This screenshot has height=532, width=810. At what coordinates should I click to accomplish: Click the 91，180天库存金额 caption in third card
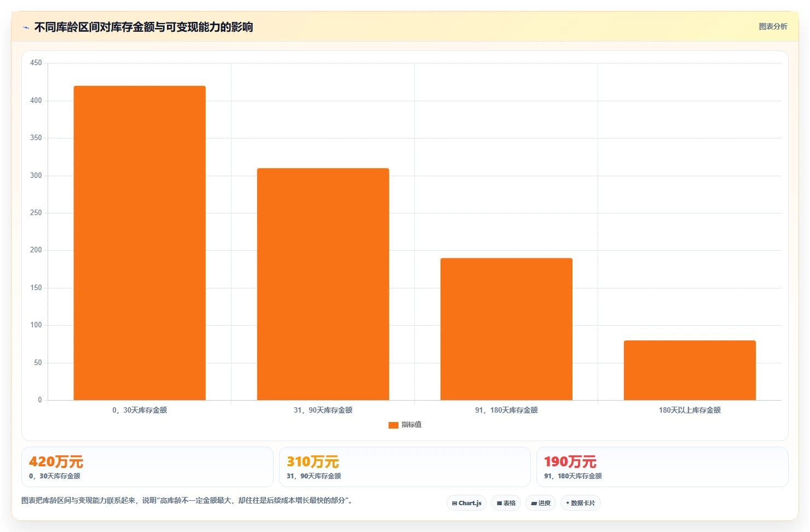(573, 476)
